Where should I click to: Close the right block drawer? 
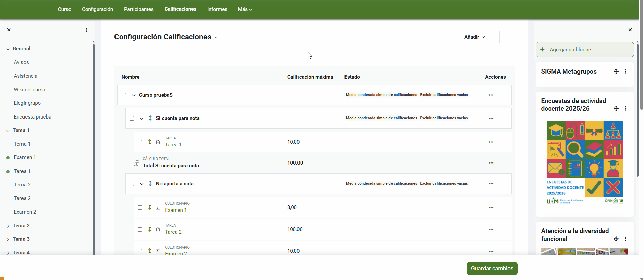(x=630, y=30)
